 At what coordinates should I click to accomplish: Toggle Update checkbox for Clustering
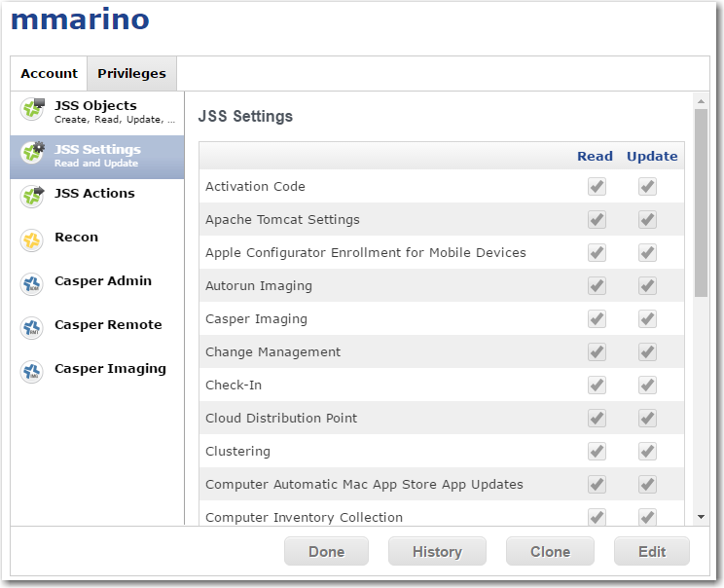pos(647,452)
